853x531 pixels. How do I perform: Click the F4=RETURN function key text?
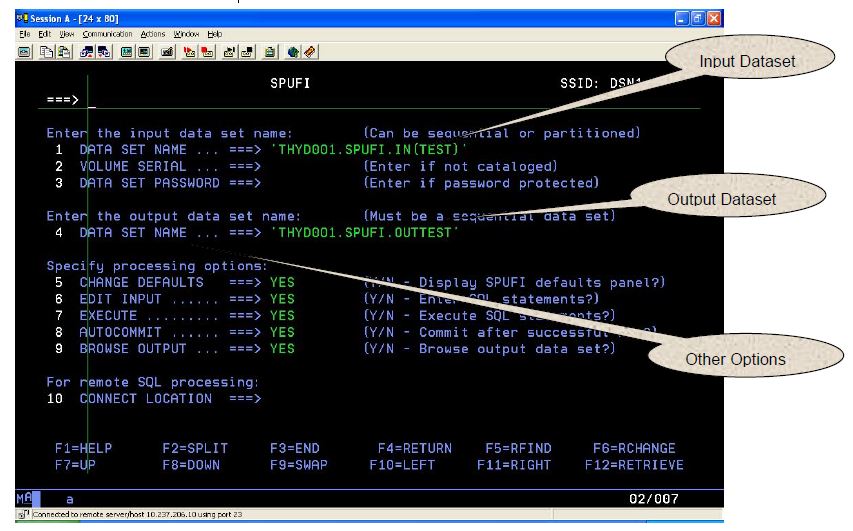tap(415, 449)
